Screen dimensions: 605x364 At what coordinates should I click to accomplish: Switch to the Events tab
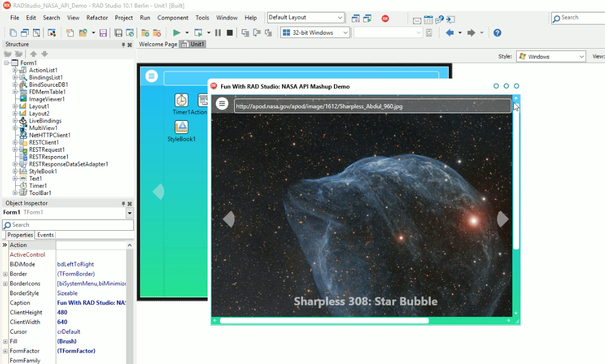click(46, 235)
